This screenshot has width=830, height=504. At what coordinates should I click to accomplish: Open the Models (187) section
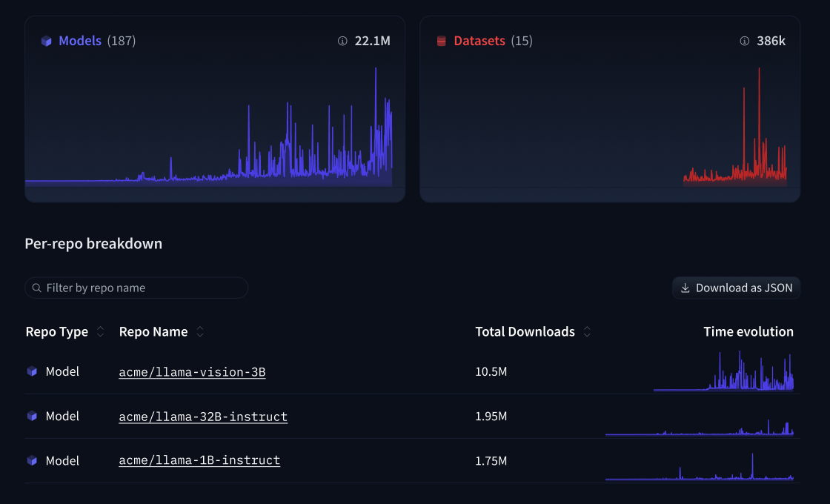(x=82, y=41)
